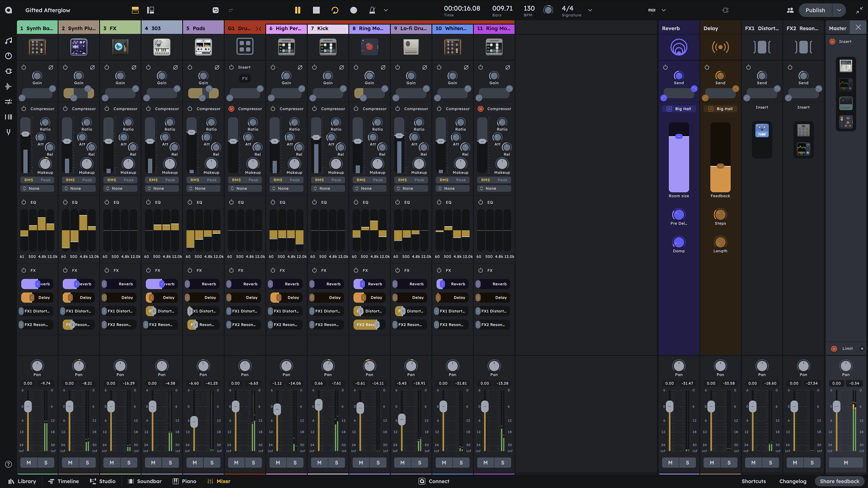Stop playback

[316, 10]
